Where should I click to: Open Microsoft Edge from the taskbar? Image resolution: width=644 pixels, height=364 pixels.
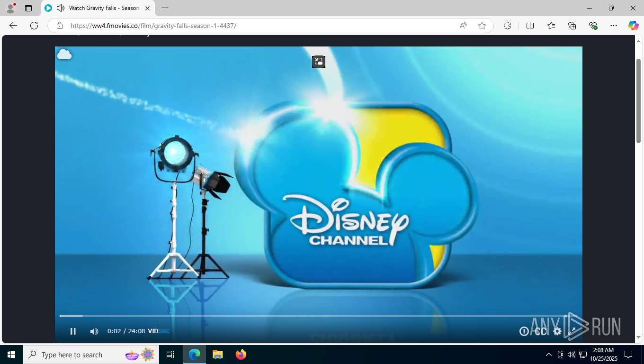point(195,355)
